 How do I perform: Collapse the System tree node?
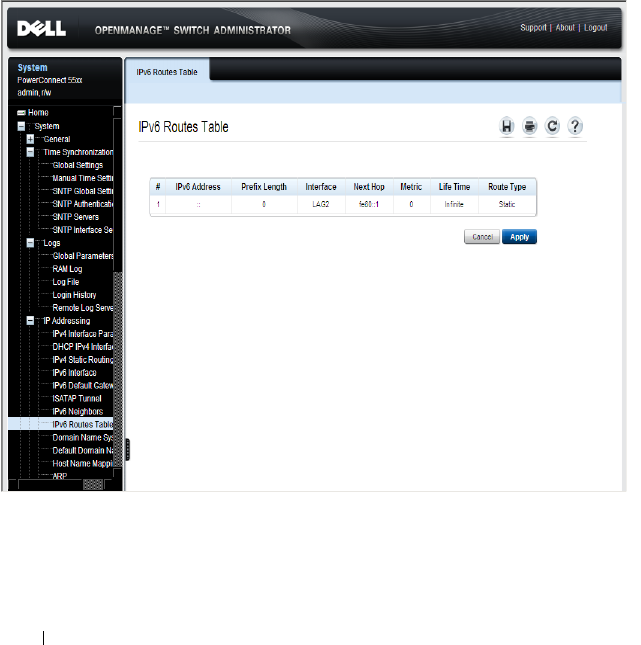(x=21, y=126)
